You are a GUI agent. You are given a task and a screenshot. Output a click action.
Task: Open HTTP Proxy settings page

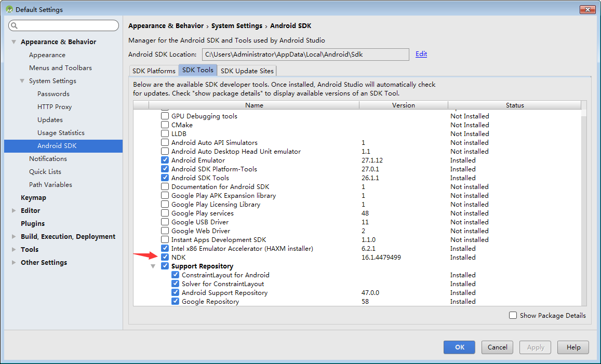55,107
